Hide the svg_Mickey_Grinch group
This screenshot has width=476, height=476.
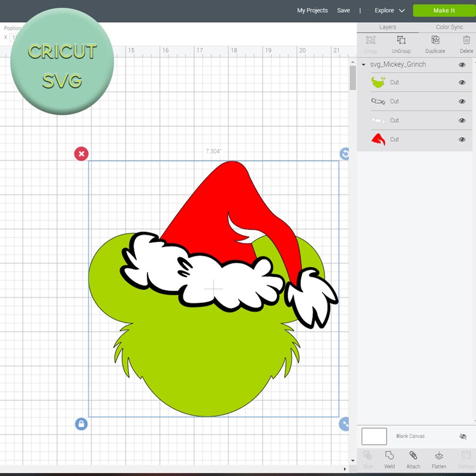click(x=462, y=65)
